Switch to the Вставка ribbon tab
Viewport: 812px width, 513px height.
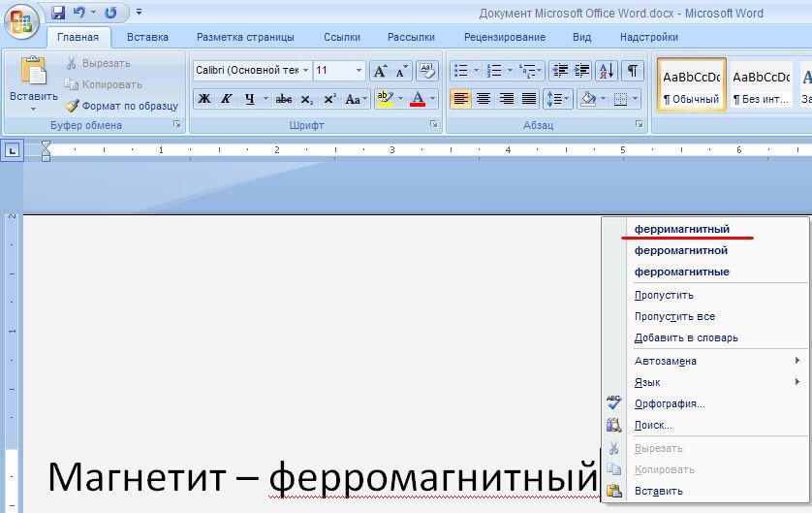click(x=147, y=37)
